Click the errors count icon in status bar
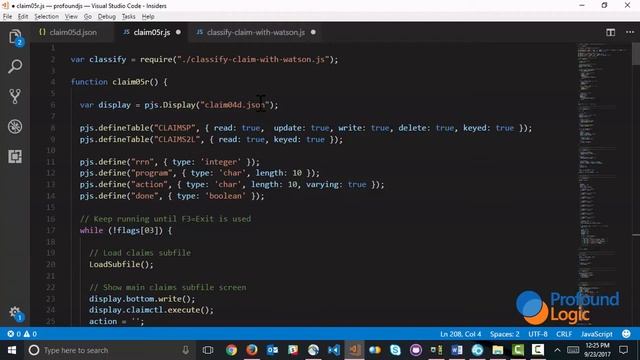 tap(14, 334)
